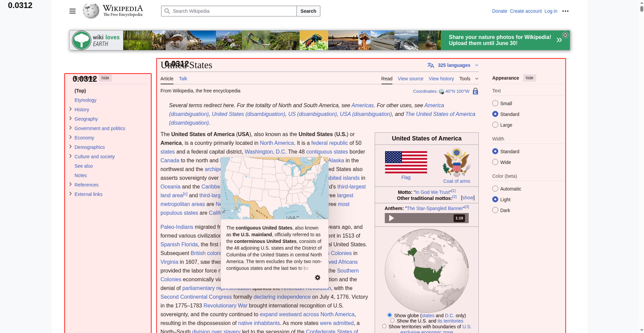Click the Wikipedia globe logo
Screen dimensions: 644x333
click(91, 11)
